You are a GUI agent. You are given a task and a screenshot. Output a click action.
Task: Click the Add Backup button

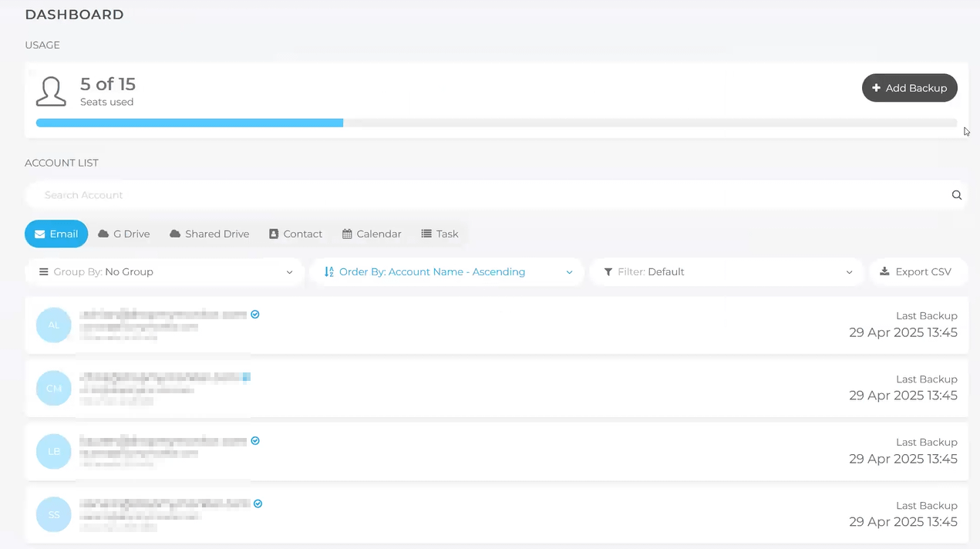pos(909,88)
